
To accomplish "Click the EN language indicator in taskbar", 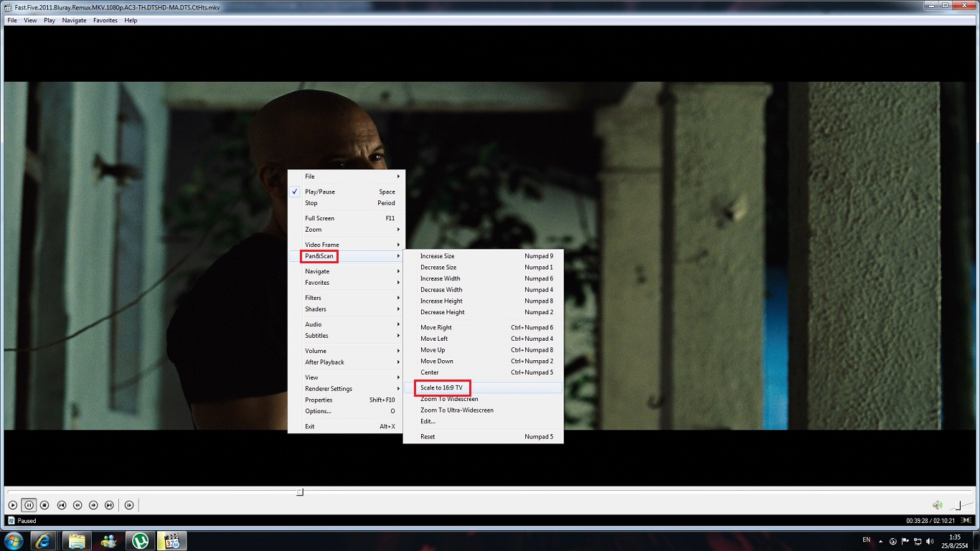I will coord(866,540).
